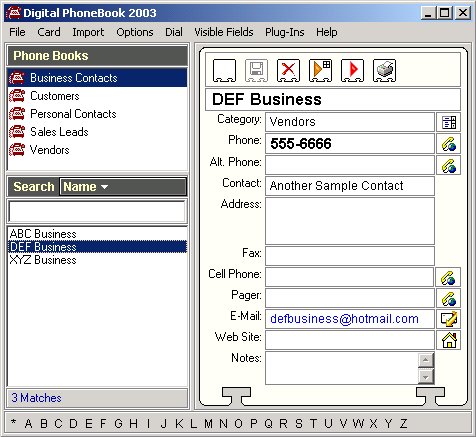Open the Search Name dropdown
The image size is (476, 437).
point(123,187)
